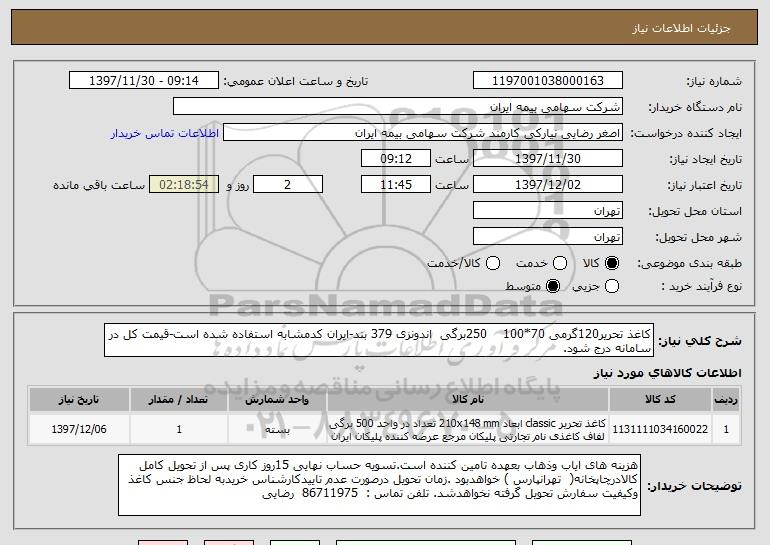Click the delivery city field تهران

[x=548, y=237]
